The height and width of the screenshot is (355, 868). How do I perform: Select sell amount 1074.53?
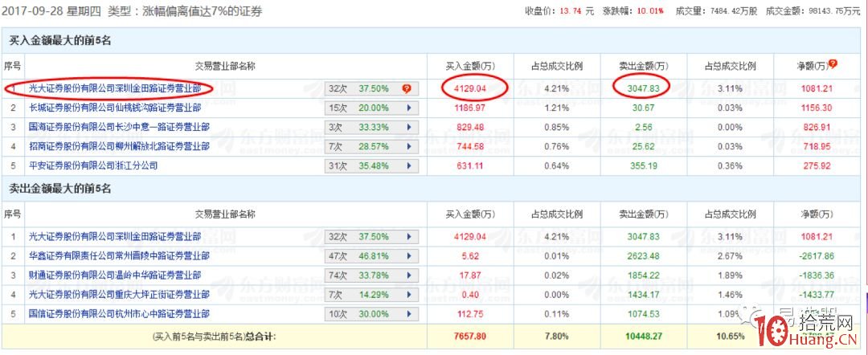643,314
